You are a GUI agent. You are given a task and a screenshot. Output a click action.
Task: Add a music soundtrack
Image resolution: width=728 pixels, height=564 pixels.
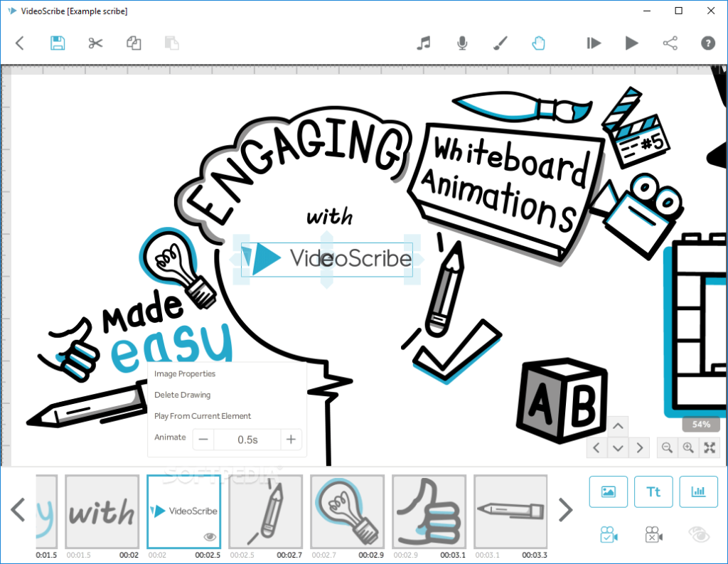click(x=424, y=43)
